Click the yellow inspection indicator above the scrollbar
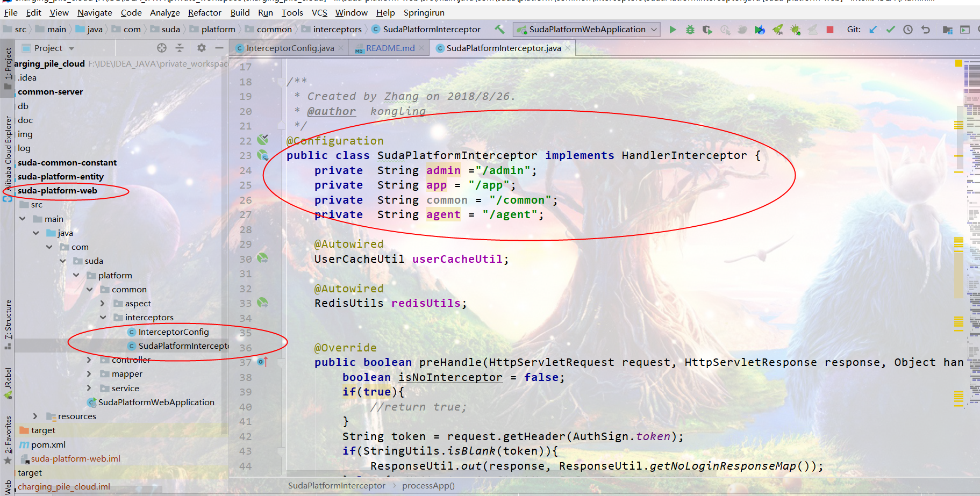 [958, 63]
